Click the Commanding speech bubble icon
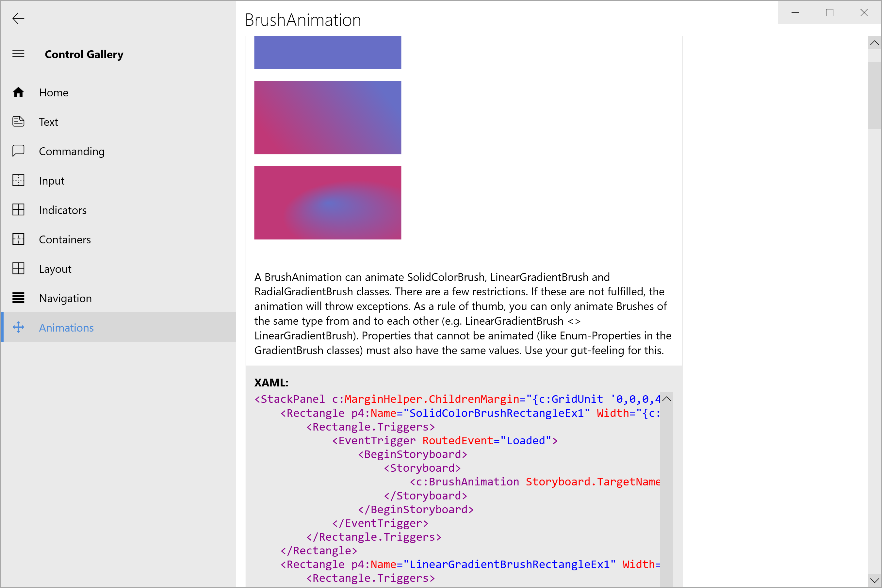 18,151
